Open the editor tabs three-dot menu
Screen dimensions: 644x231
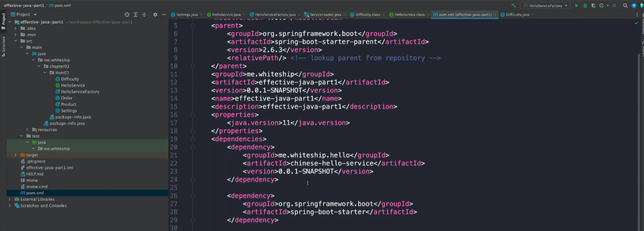(636, 15)
